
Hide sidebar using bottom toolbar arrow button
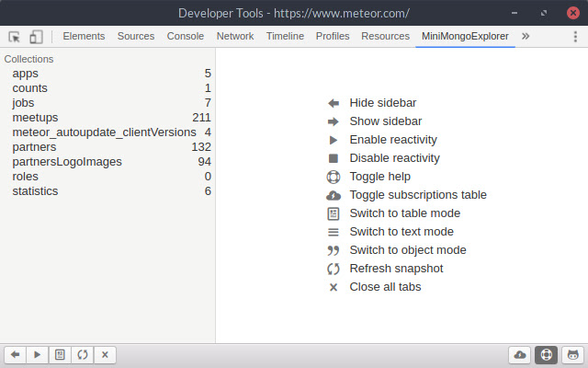point(15,355)
